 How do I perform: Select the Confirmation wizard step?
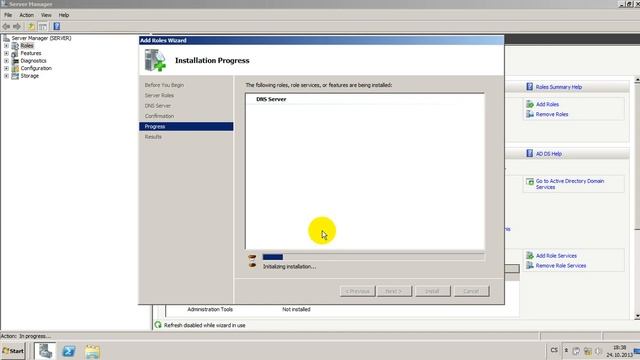(159, 116)
